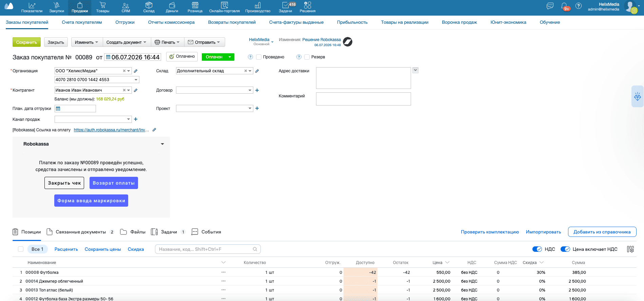Image resolution: width=644 pixels, height=301 pixels.
Task: Switch to the События tab
Action: coord(207,232)
